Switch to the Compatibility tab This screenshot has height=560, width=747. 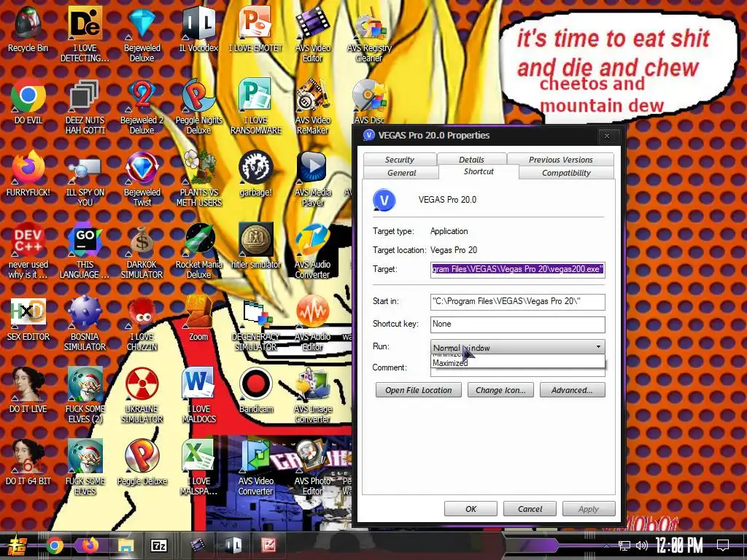tap(566, 173)
